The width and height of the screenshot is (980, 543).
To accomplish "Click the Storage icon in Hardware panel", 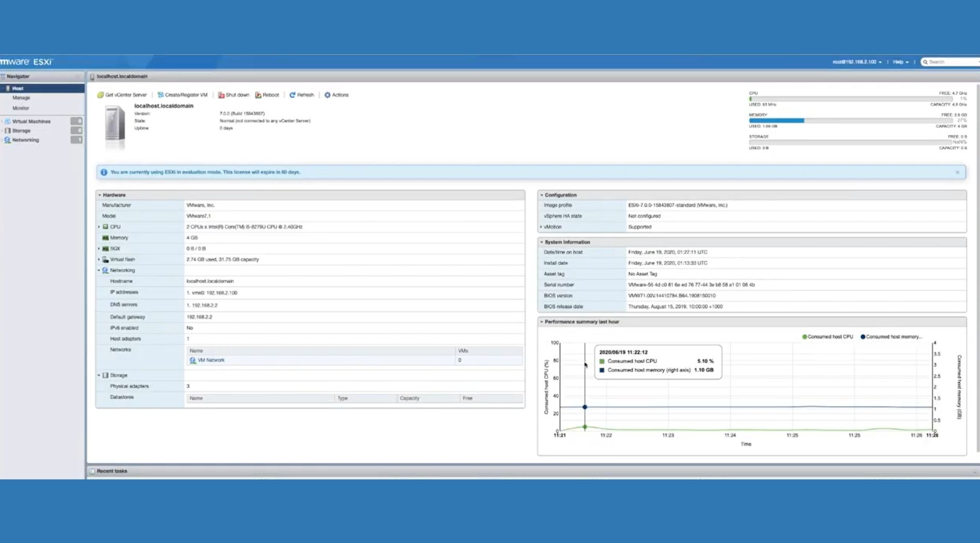I will pos(105,375).
